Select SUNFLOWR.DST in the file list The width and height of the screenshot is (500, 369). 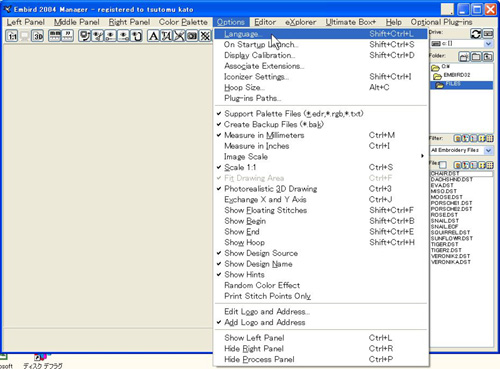[452, 238]
